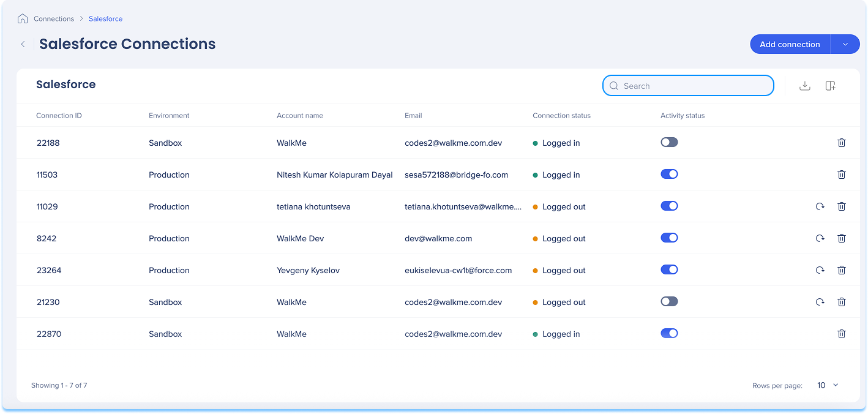868x414 pixels.
Task: Select connection ID 8242 cell
Action: click(46, 238)
